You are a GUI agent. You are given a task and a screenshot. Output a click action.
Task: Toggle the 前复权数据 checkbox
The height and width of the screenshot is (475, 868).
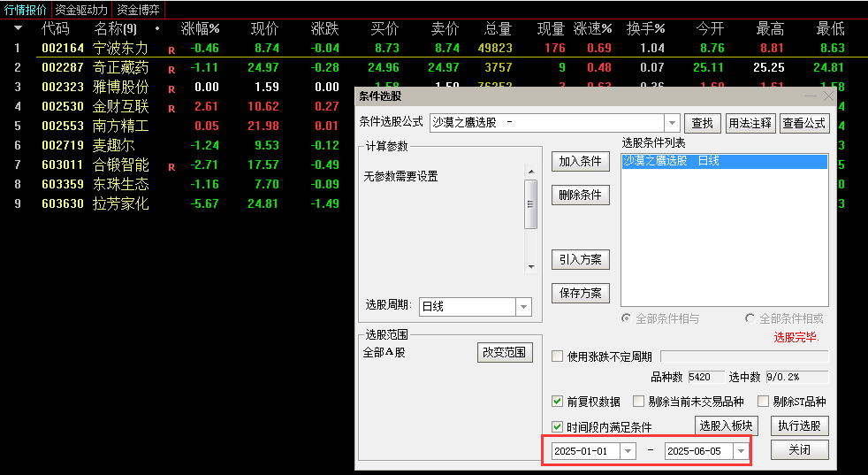pyautogui.click(x=558, y=401)
